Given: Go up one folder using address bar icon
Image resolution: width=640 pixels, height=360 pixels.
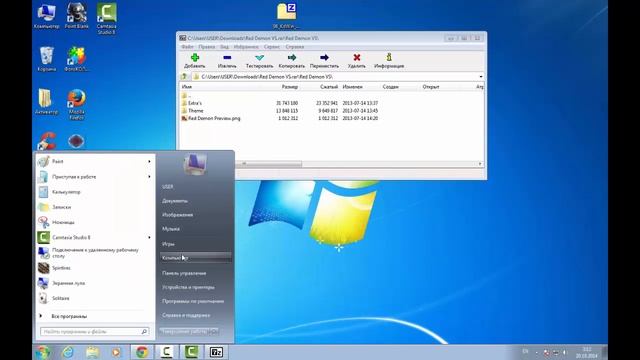Looking at the screenshot, I should 184,76.
